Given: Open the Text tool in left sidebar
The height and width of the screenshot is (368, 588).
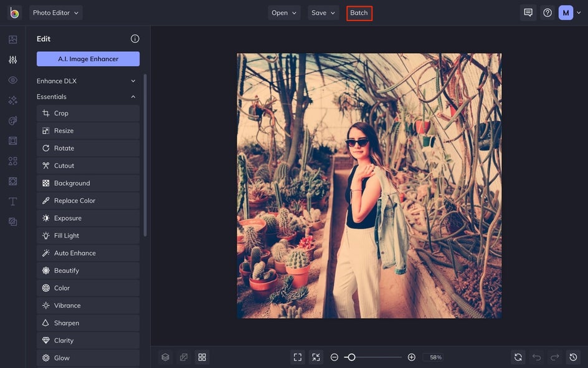Looking at the screenshot, I should click(12, 201).
